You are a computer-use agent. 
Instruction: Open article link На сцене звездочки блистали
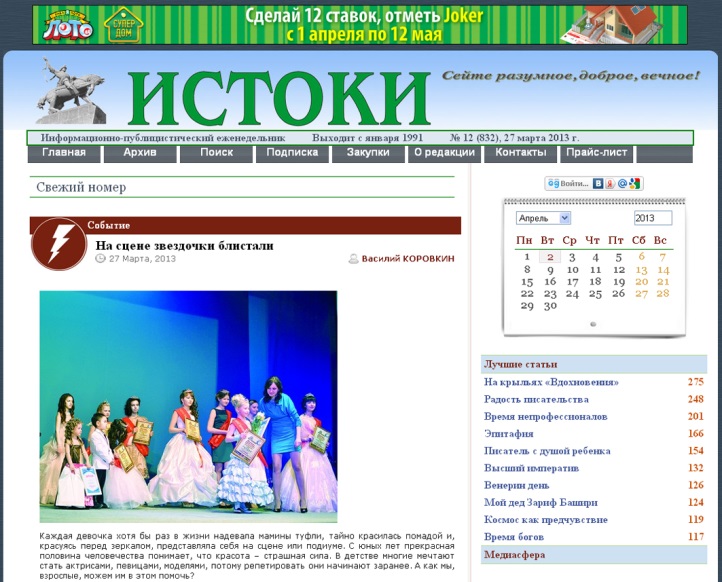[x=185, y=246]
